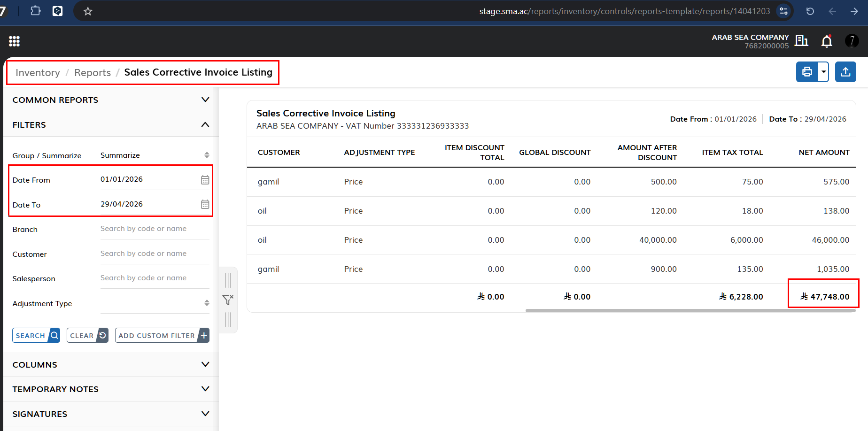Focus the Branch search field

155,229
